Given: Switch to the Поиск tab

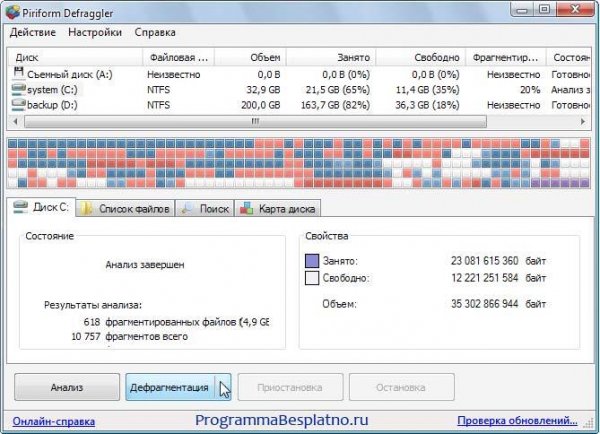Looking at the screenshot, I should [x=205, y=208].
